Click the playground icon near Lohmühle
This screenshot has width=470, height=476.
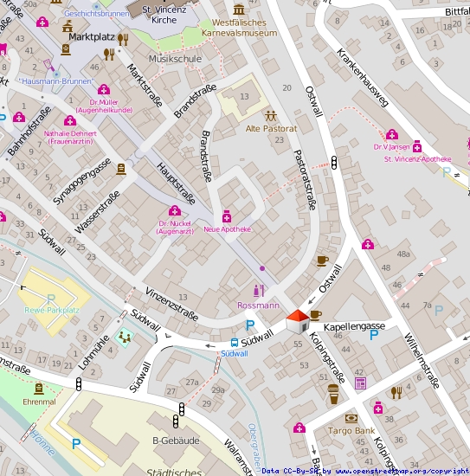pos(125,338)
